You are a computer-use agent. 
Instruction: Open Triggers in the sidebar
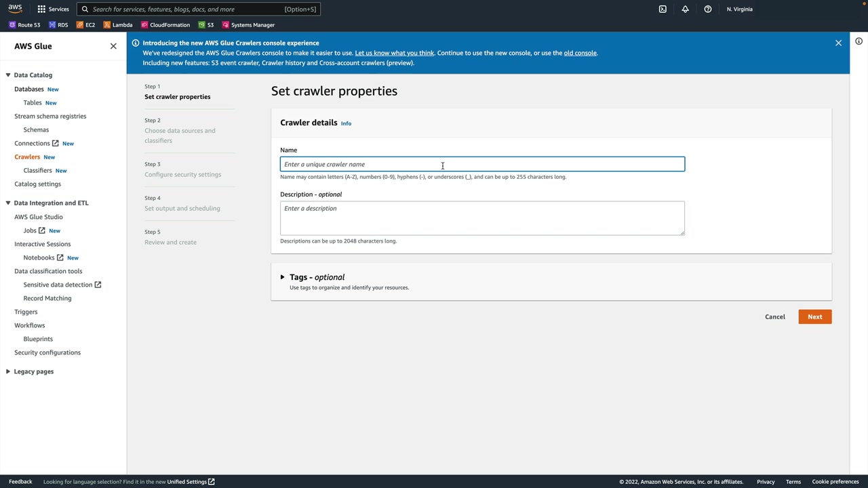(26, 312)
